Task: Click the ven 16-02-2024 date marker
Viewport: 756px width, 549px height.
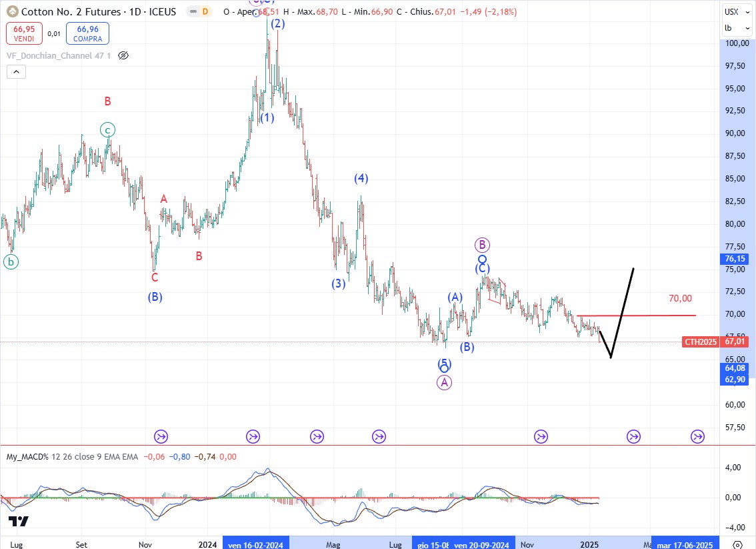Action: pos(256,544)
